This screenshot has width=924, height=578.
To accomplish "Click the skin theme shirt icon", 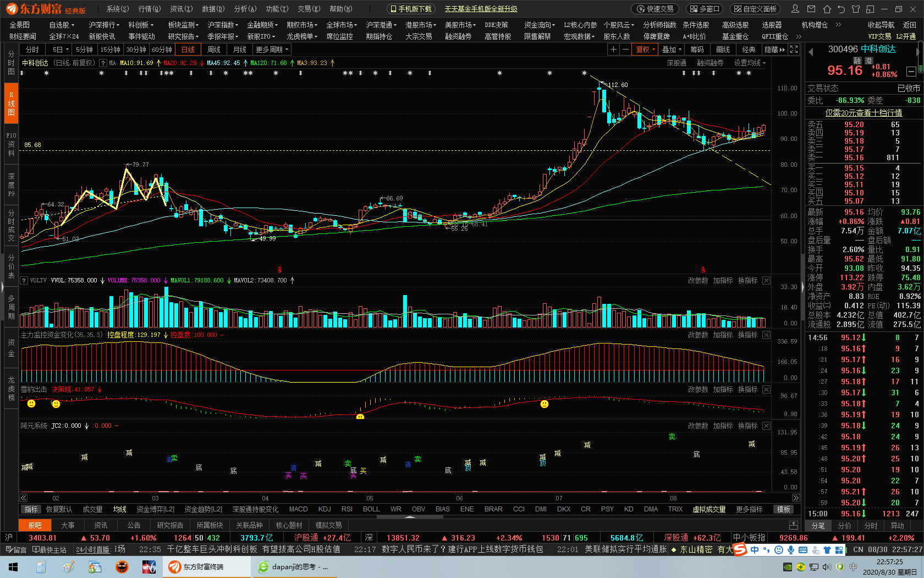I will point(855,9).
